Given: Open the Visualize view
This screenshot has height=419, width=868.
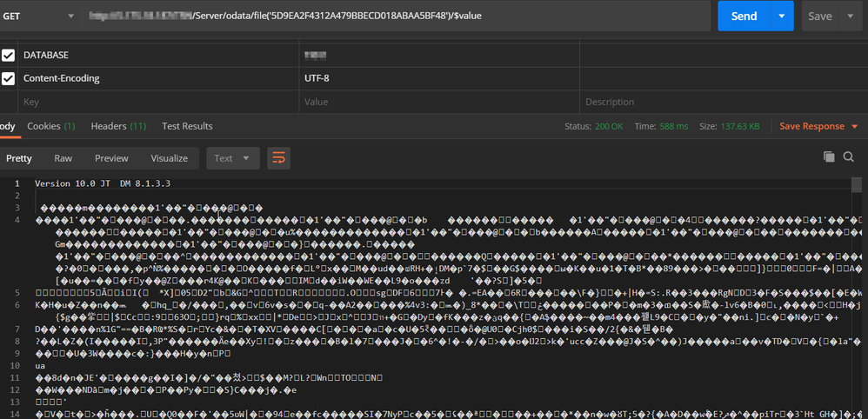Looking at the screenshot, I should point(169,158).
